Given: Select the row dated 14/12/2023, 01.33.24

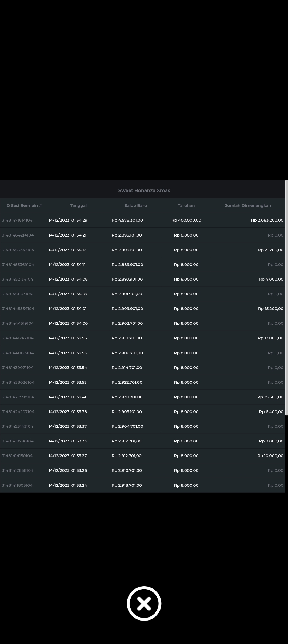Looking at the screenshot, I should pyautogui.click(x=68, y=485).
